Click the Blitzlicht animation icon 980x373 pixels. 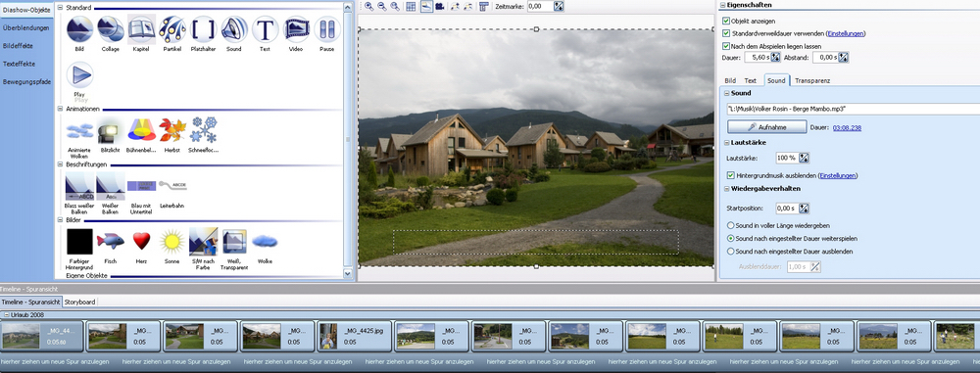point(110,130)
